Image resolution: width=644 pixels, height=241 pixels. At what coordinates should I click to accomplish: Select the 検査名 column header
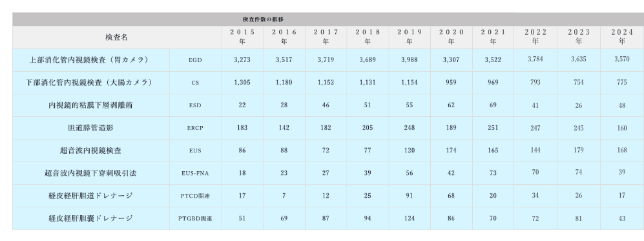click(117, 37)
